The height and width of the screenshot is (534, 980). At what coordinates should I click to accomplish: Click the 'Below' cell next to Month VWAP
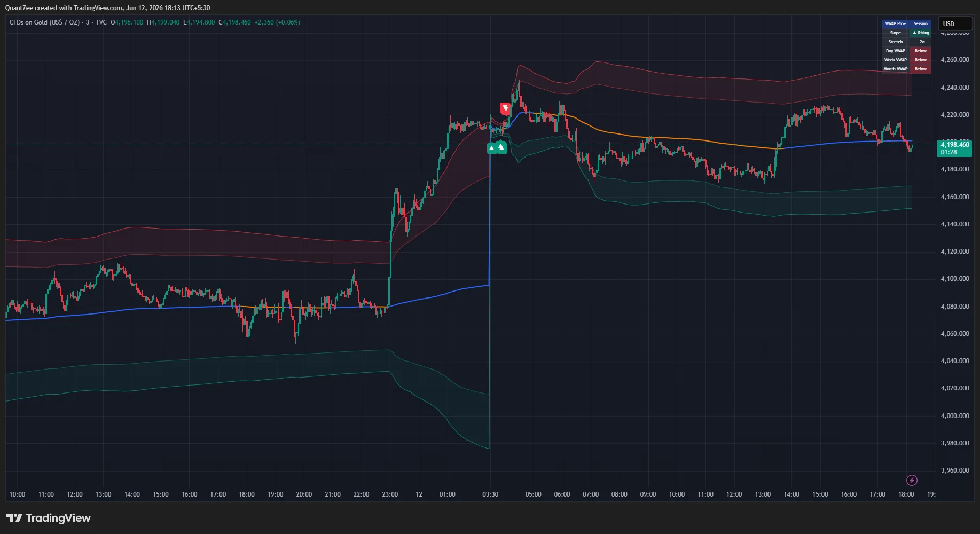(921, 69)
